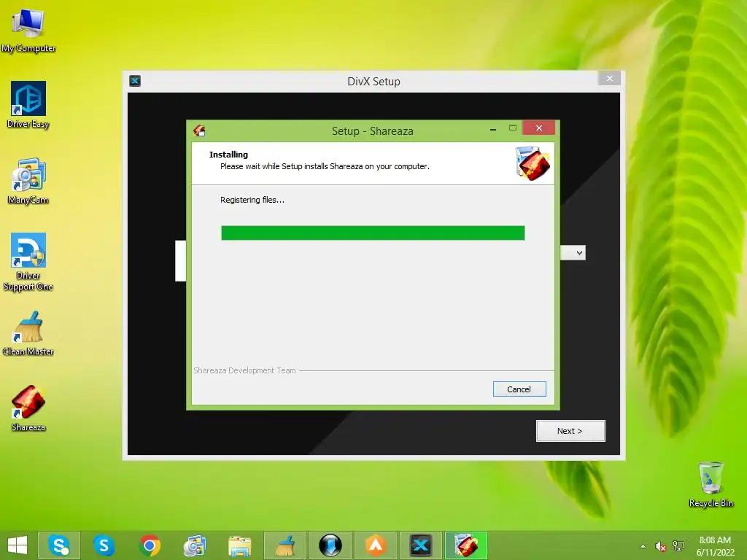
Task: Open the Recycle Bin
Action: point(711,484)
